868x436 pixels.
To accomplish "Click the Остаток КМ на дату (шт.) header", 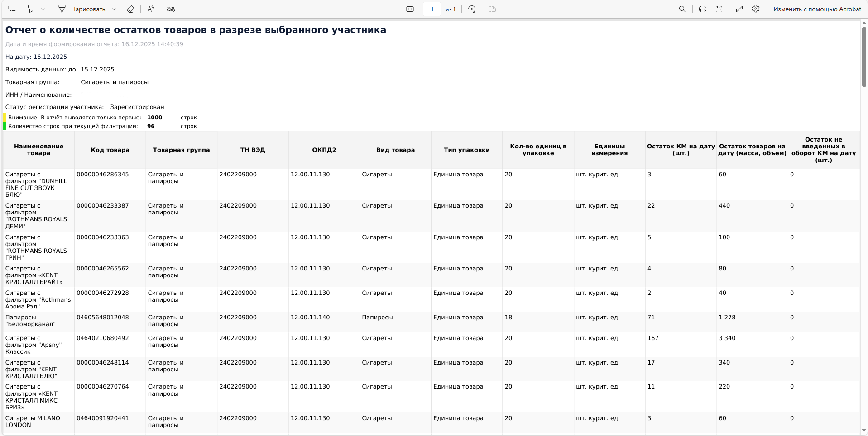I will click(x=681, y=150).
